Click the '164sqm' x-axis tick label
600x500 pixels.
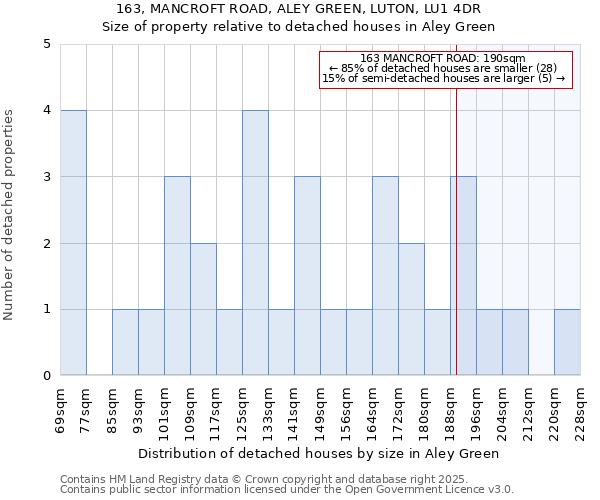pos(372,415)
